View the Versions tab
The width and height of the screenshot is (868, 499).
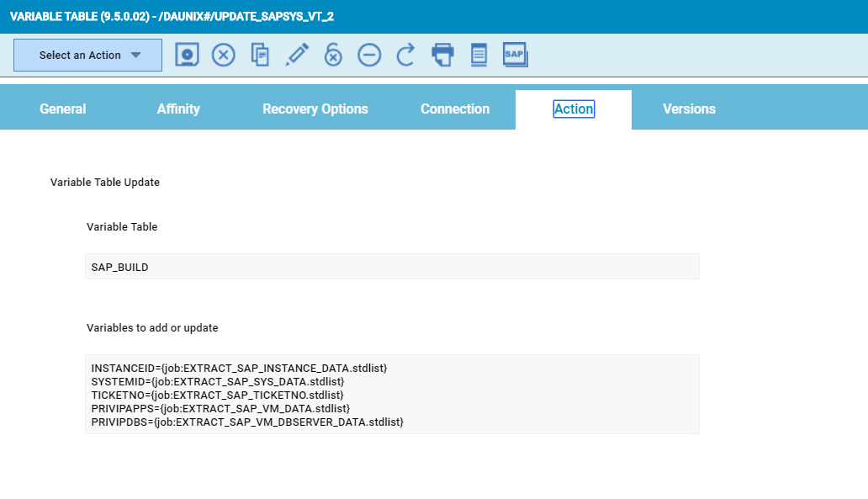point(689,109)
